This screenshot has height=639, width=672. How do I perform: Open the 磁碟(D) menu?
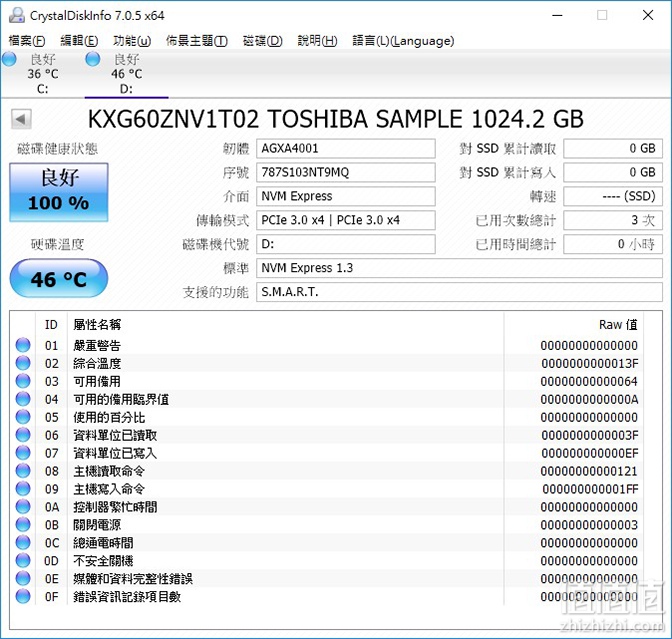262,41
